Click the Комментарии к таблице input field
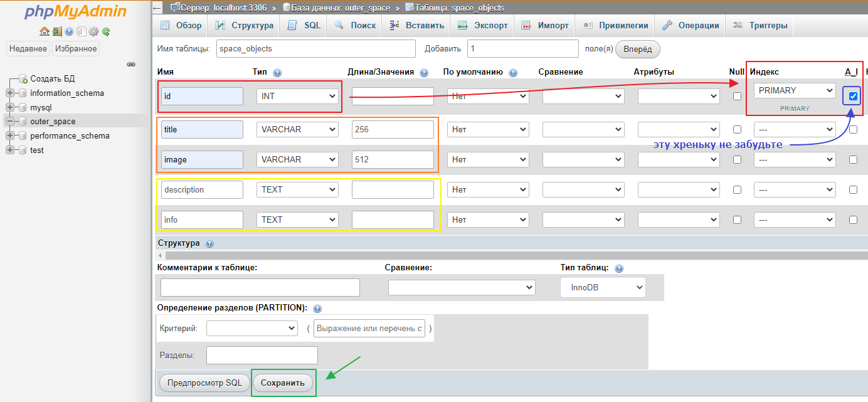Screen dimensions: 868x402 pyautogui.click(x=260, y=287)
